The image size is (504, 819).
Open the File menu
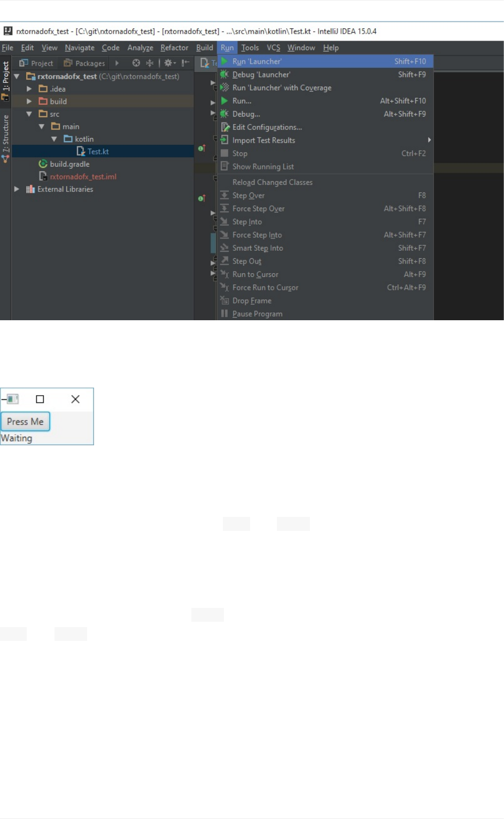(x=7, y=48)
